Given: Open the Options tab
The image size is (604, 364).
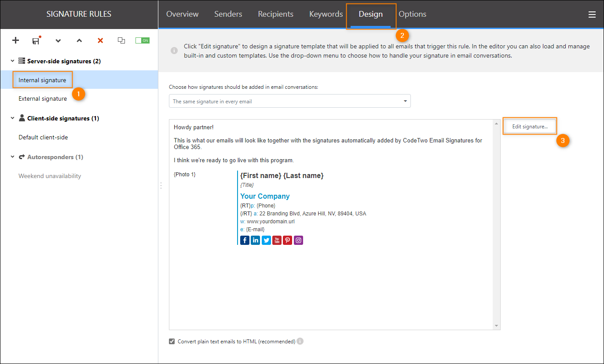Looking at the screenshot, I should pos(412,14).
